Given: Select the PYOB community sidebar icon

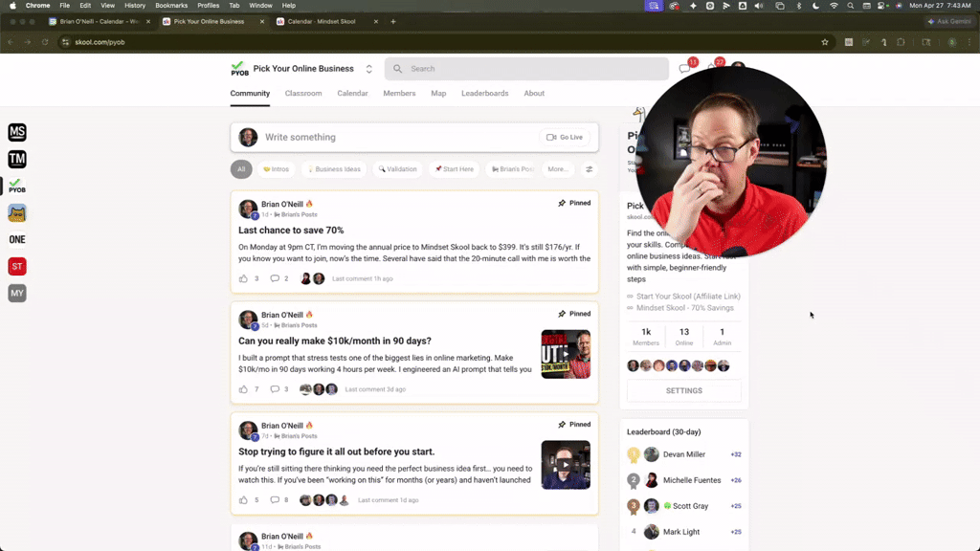Looking at the screenshot, I should click(17, 186).
